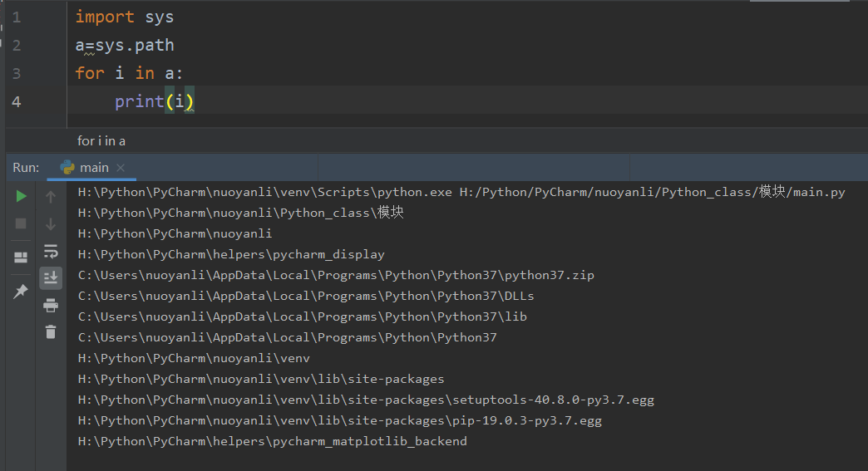Click the Python37\lib output line
This screenshot has width=868, height=471.
[x=303, y=316]
